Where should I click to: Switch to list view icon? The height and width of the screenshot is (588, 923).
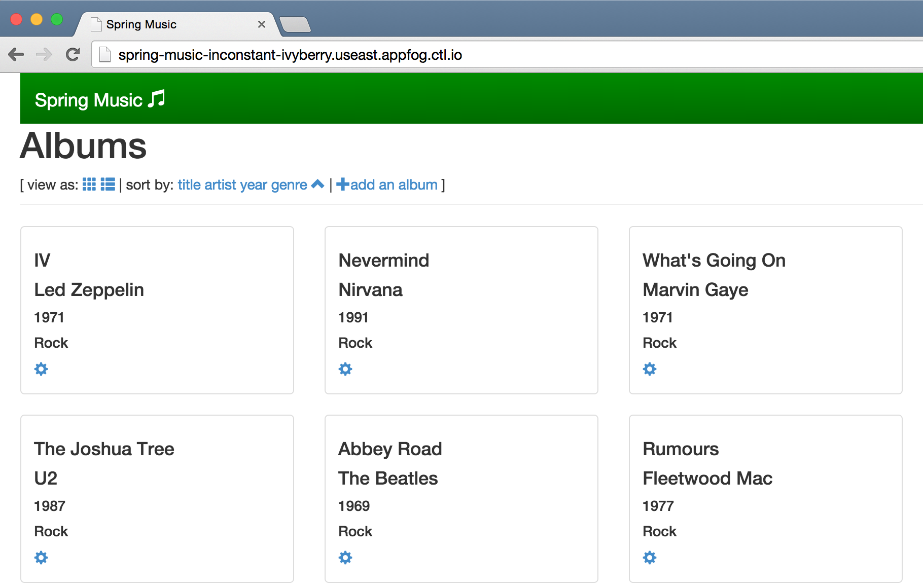(108, 185)
